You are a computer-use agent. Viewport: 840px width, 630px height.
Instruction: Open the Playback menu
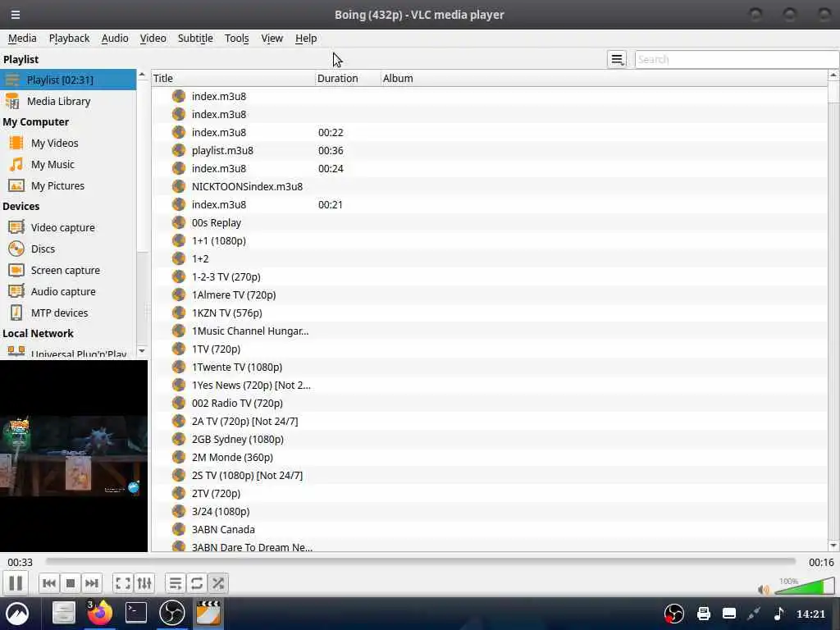point(69,38)
